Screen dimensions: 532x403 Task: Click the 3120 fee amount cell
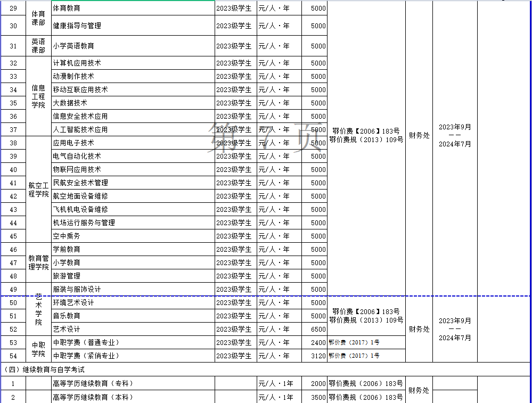[314, 356]
